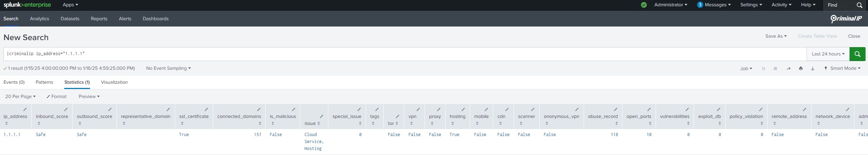Pause the search job

point(763,68)
